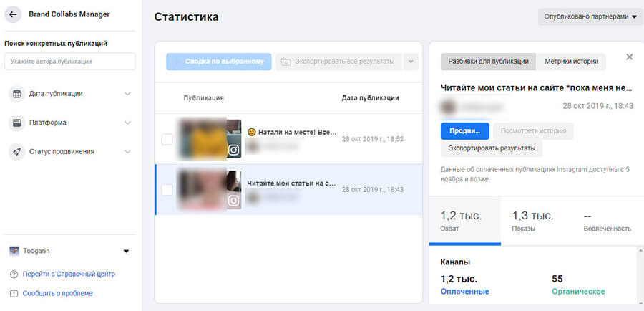Focus the Укажите автора публикации search field
This screenshot has height=311, width=644.
(70, 62)
